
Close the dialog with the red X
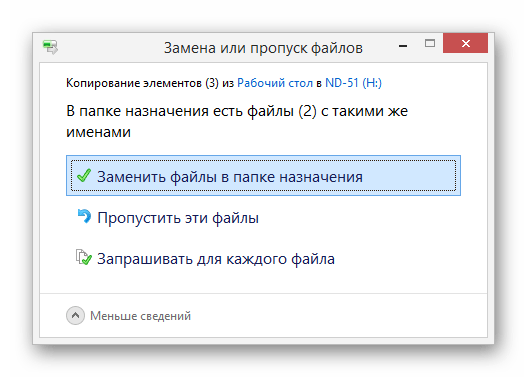click(x=465, y=43)
